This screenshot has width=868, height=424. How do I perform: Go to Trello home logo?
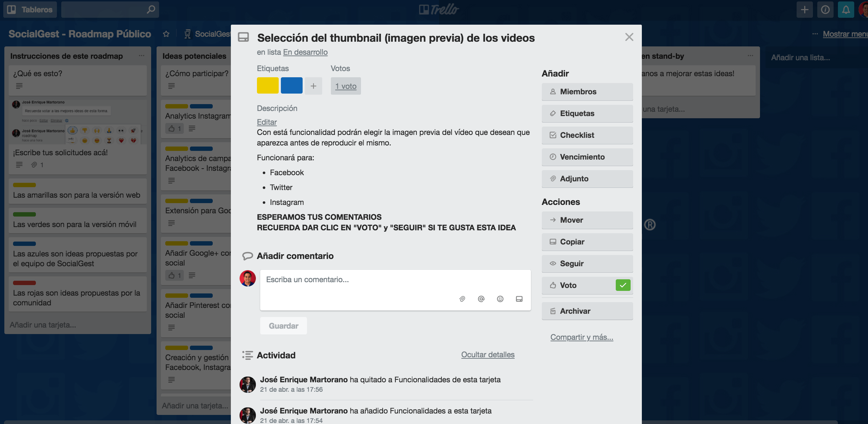(x=439, y=9)
